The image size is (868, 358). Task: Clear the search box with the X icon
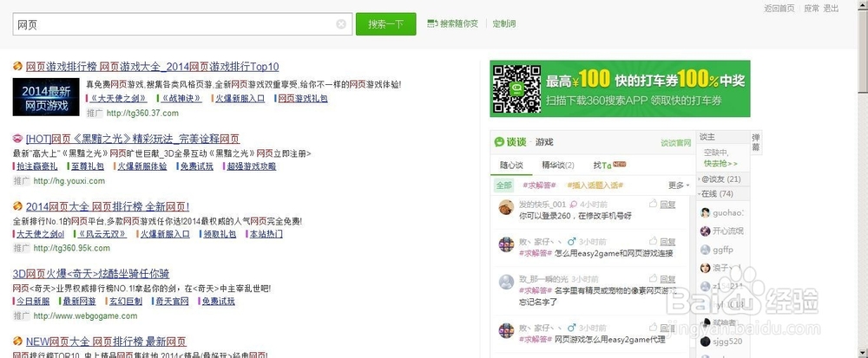click(x=341, y=24)
